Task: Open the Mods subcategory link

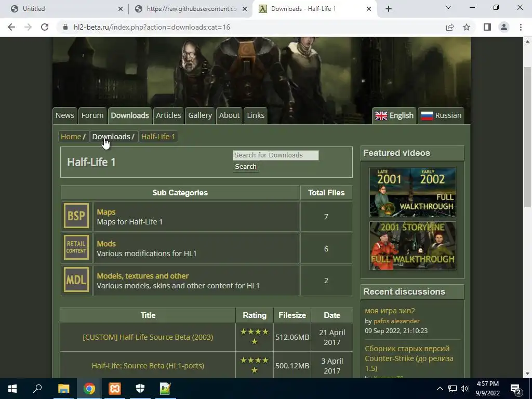Action: (x=106, y=244)
